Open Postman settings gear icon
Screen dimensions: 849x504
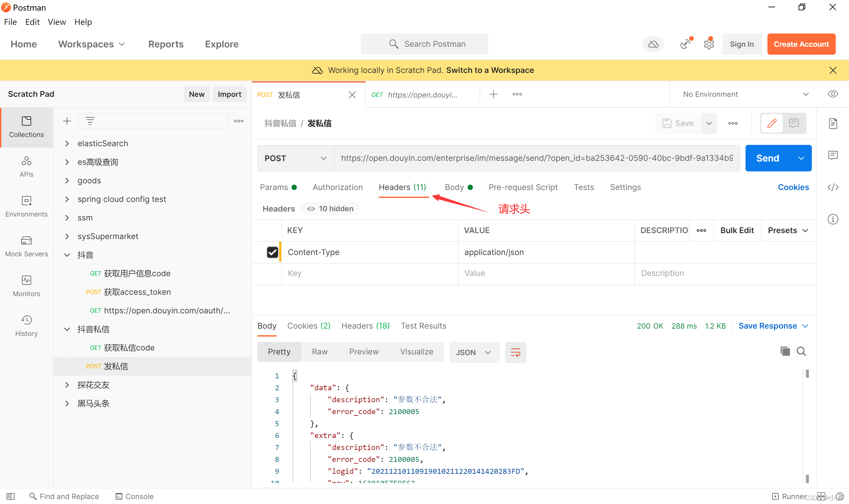point(709,44)
